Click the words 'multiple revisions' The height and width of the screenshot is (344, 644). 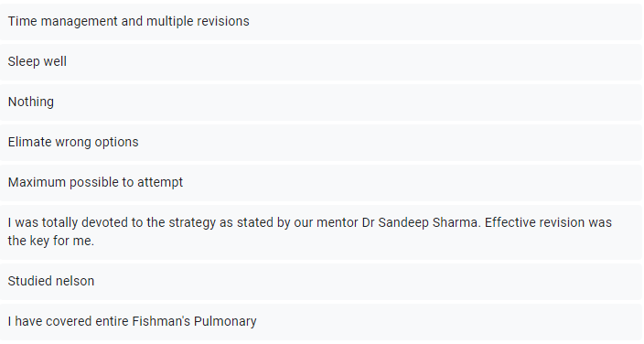(198, 21)
